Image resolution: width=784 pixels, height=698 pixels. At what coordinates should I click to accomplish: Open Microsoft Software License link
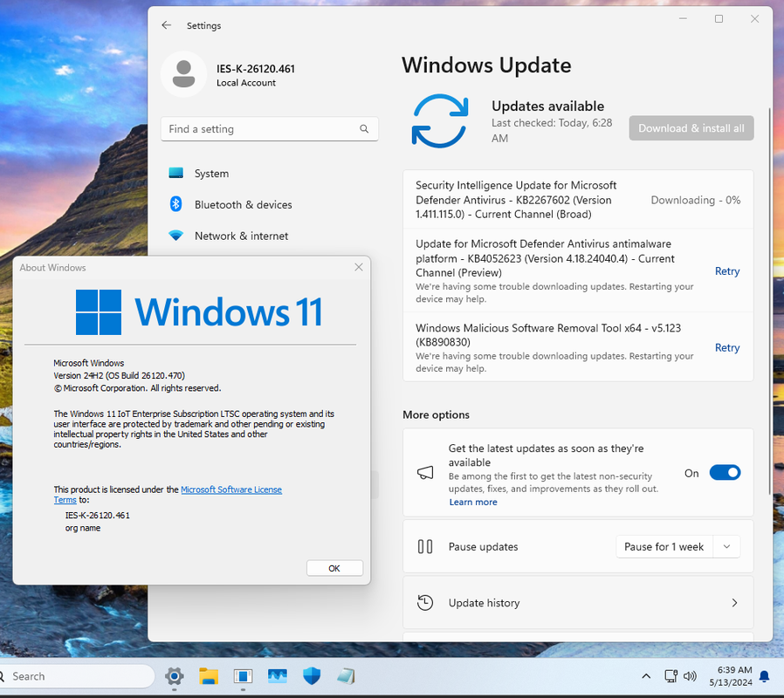click(231, 489)
